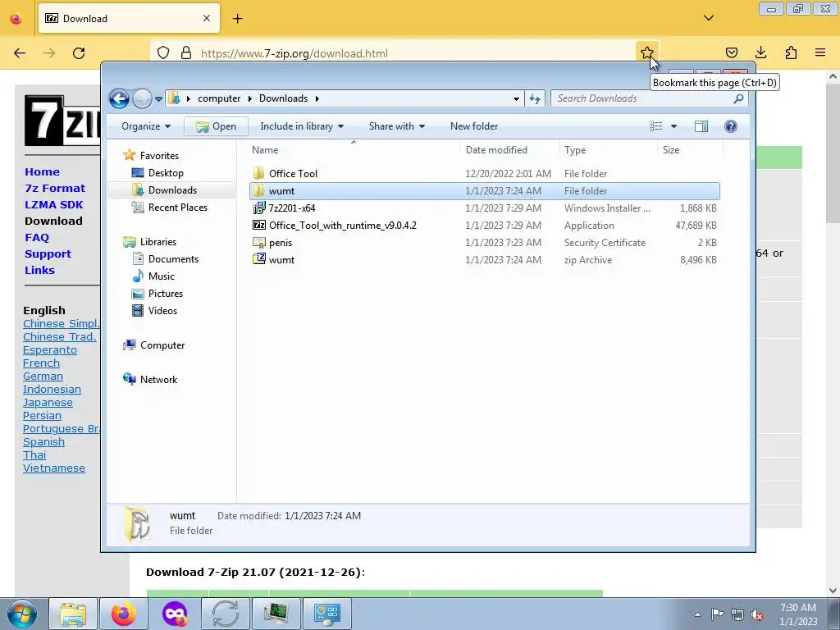Click the New folder button

coord(474,126)
